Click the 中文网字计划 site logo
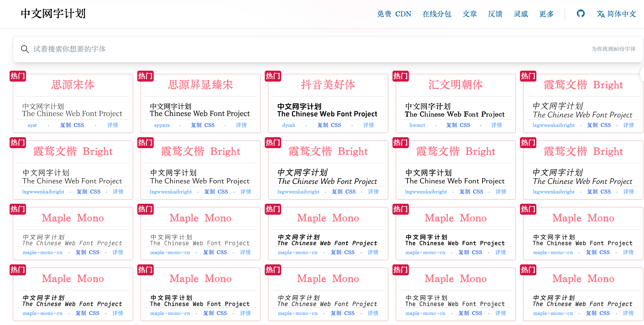 click(53, 13)
